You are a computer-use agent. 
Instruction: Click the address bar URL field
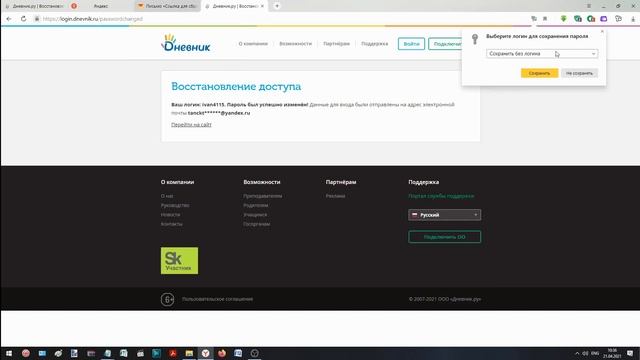click(x=282, y=19)
